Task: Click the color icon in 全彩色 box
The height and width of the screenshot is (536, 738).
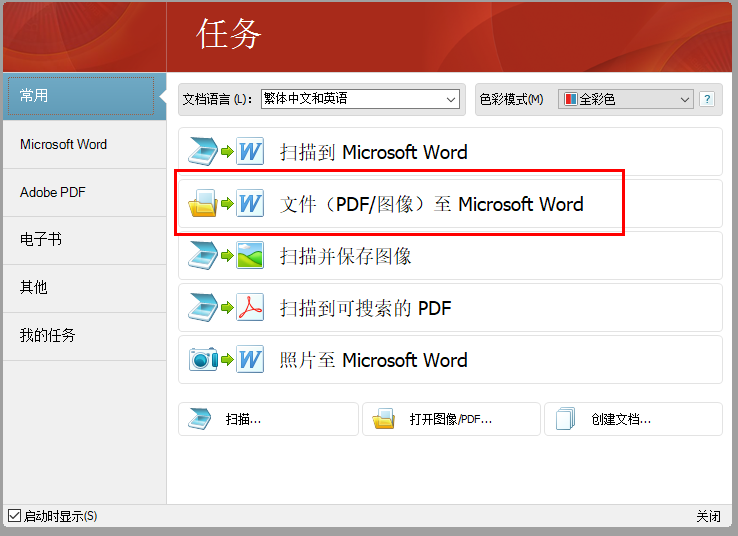Action: (570, 99)
